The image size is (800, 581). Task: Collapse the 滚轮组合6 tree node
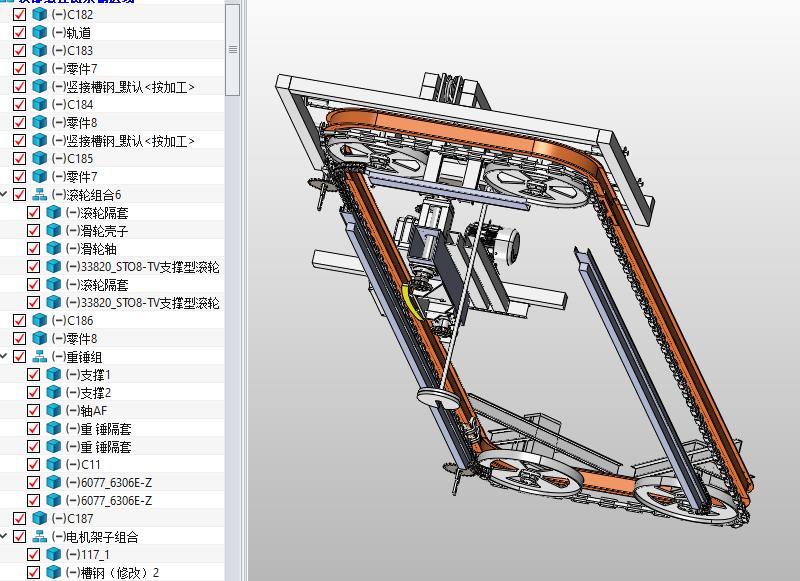click(x=4, y=194)
